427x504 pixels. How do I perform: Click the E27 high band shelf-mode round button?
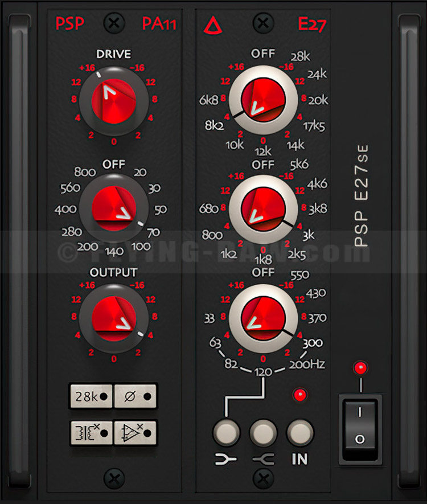[263, 432]
